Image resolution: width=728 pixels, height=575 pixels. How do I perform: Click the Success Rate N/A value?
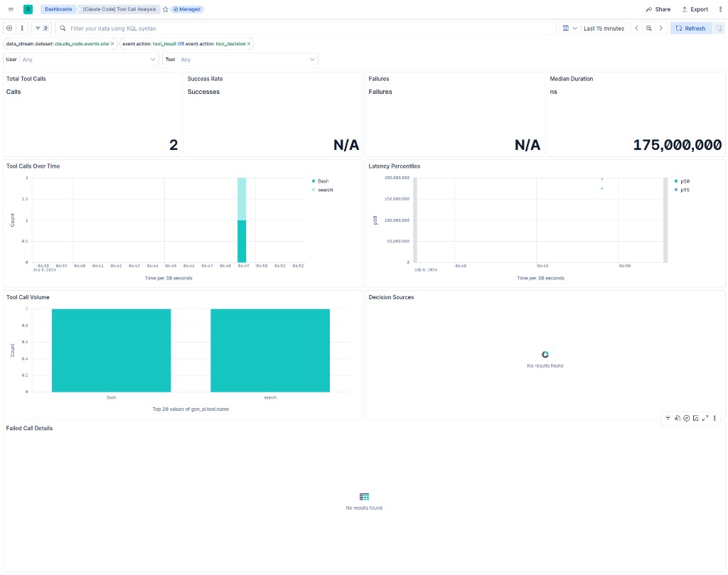pos(346,145)
